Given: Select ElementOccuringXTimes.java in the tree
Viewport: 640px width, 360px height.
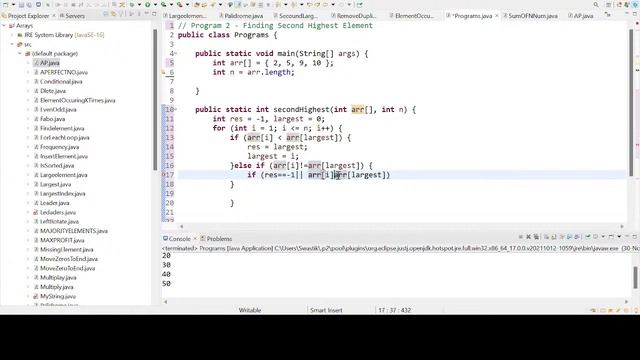Looking at the screenshot, I should pos(78,100).
